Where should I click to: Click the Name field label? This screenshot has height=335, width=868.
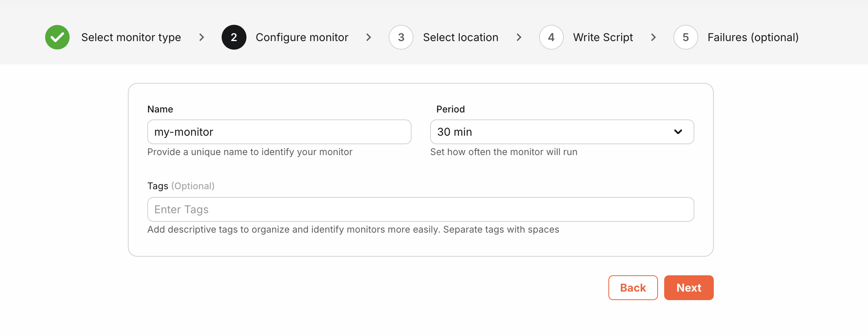[x=160, y=109]
